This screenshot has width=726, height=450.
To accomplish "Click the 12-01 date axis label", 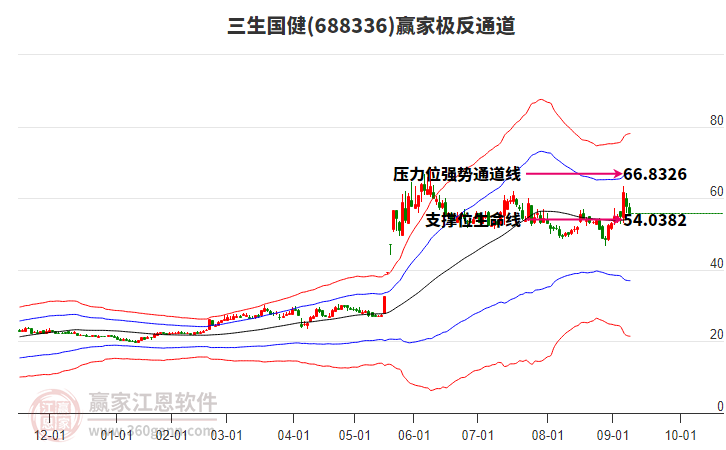I will point(50,435).
